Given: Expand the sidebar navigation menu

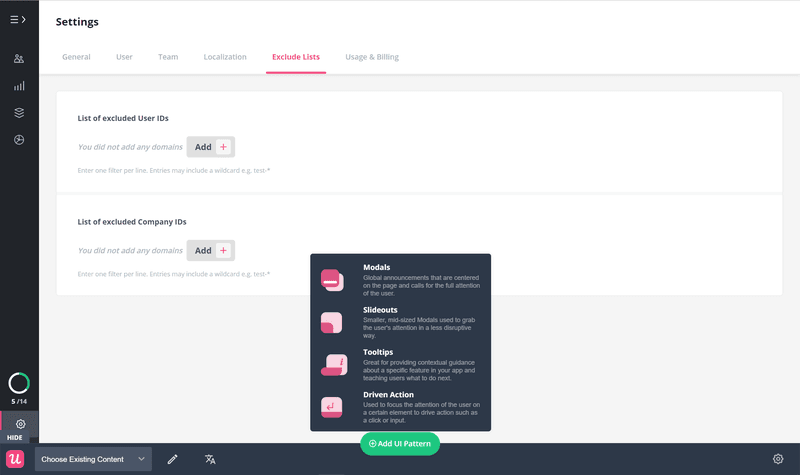Looking at the screenshot, I should click(18, 19).
